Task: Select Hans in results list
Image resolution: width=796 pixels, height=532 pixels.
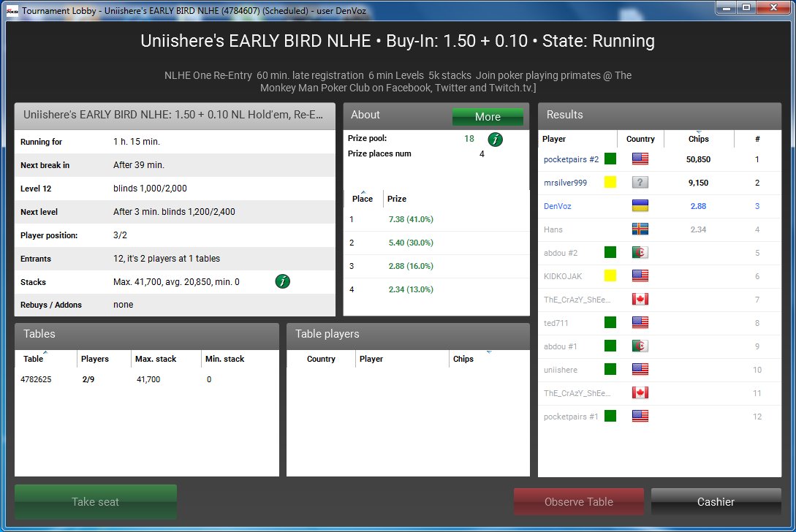Action: 553,229
